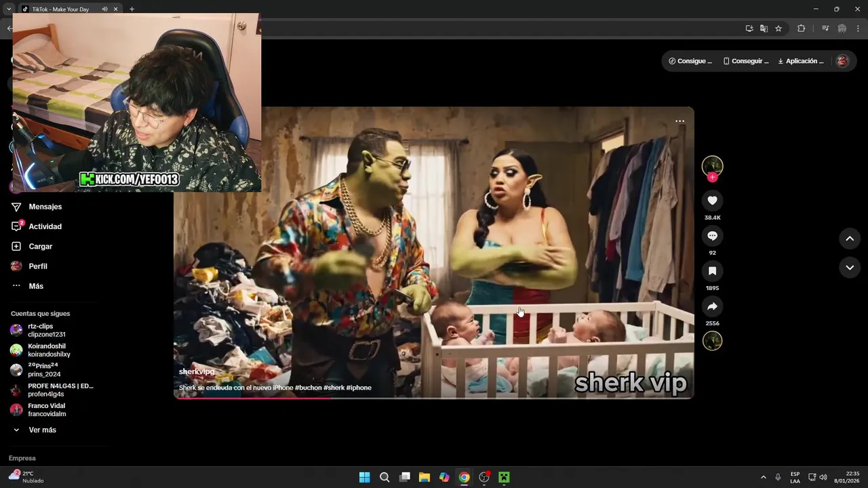Open File Explorer from taskbar

tap(425, 477)
